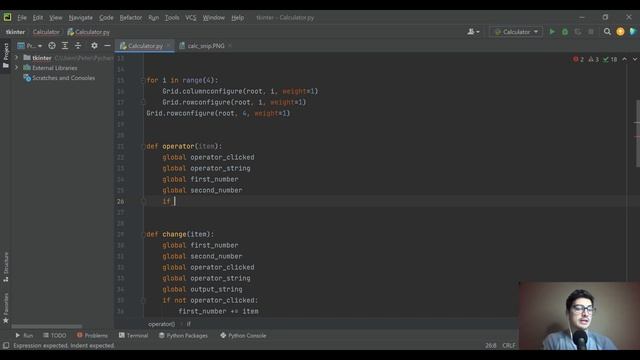Image resolution: width=640 pixels, height=360 pixels.
Task: Collapse the def change function fold
Action: pos(143,234)
